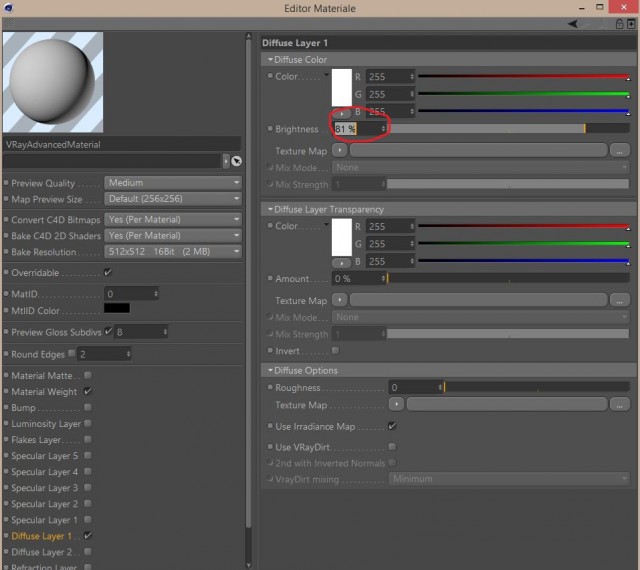Open the Preview Quality dropdown
This screenshot has height=570, width=640.
coord(173,183)
